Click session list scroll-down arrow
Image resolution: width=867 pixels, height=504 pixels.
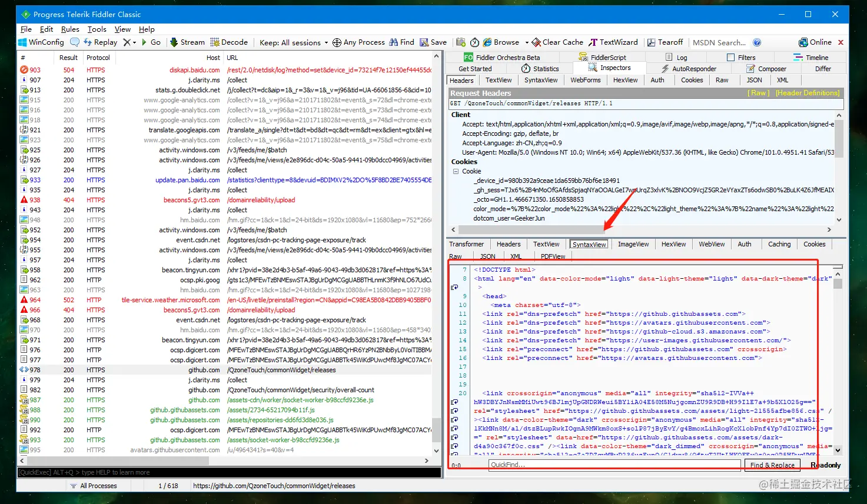pos(436,451)
